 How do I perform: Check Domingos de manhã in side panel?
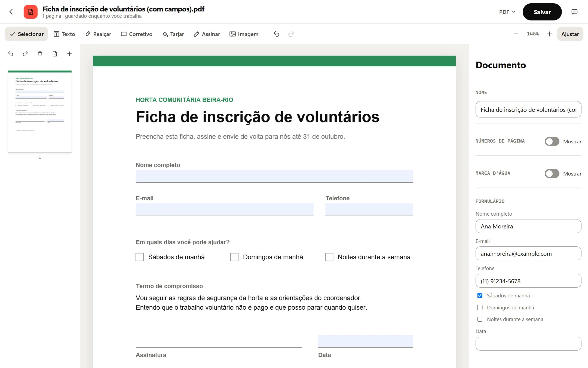click(x=480, y=307)
